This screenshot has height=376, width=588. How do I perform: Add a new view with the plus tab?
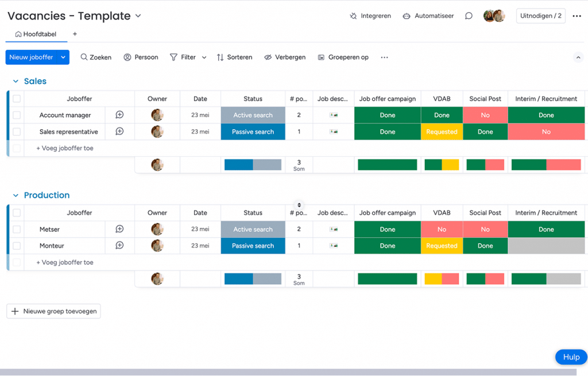(x=75, y=34)
